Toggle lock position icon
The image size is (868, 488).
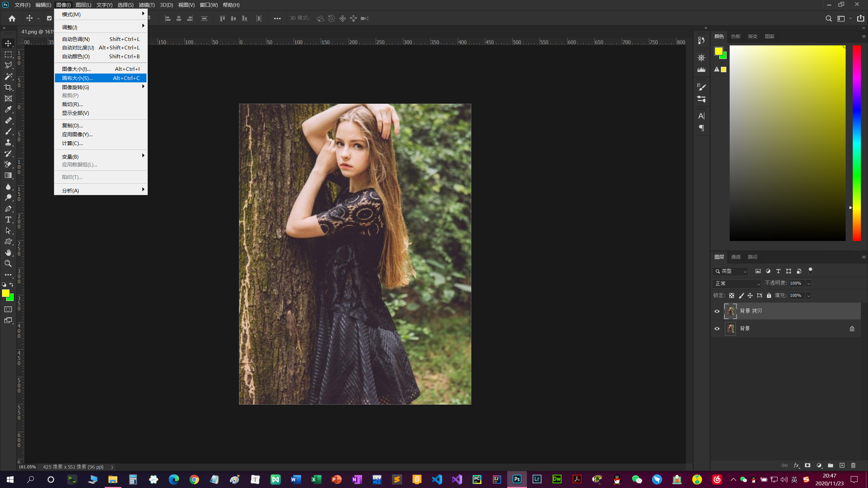pyautogui.click(x=750, y=296)
